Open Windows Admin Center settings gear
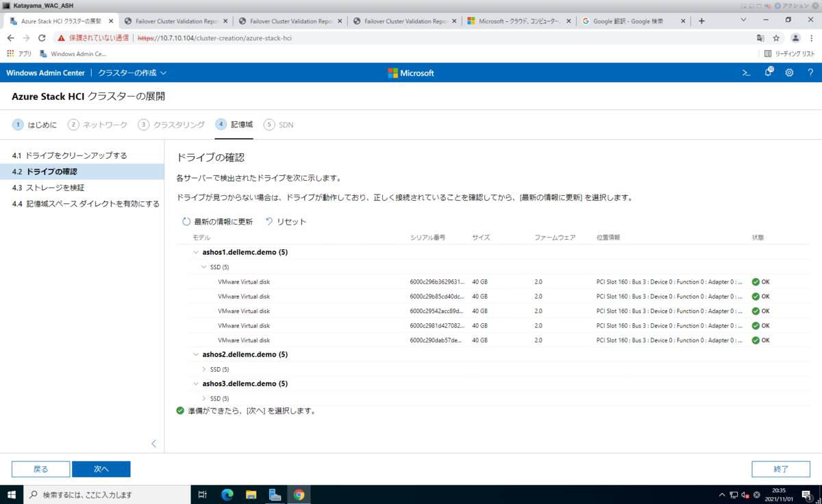822x504 pixels. (x=789, y=73)
